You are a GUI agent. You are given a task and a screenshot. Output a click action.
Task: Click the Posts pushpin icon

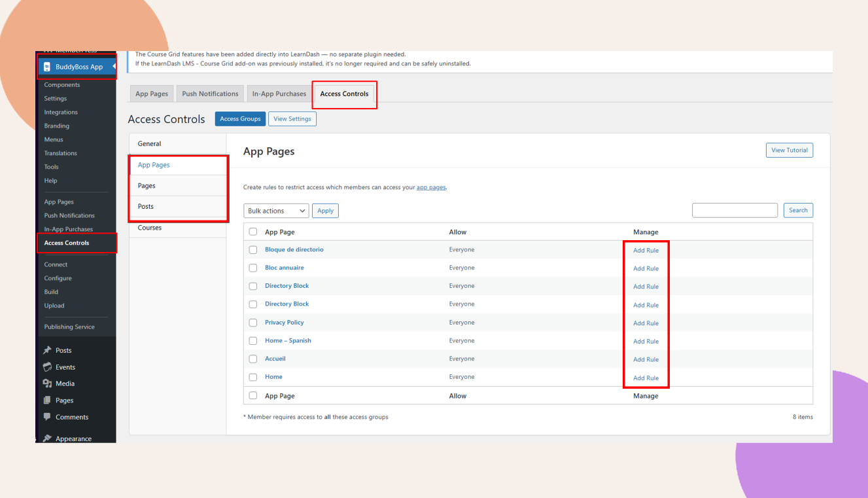[47, 350]
